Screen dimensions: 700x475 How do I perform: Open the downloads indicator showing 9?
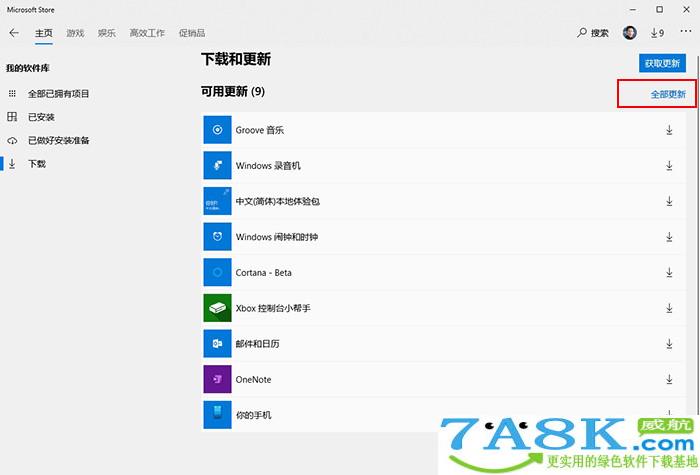tap(657, 33)
